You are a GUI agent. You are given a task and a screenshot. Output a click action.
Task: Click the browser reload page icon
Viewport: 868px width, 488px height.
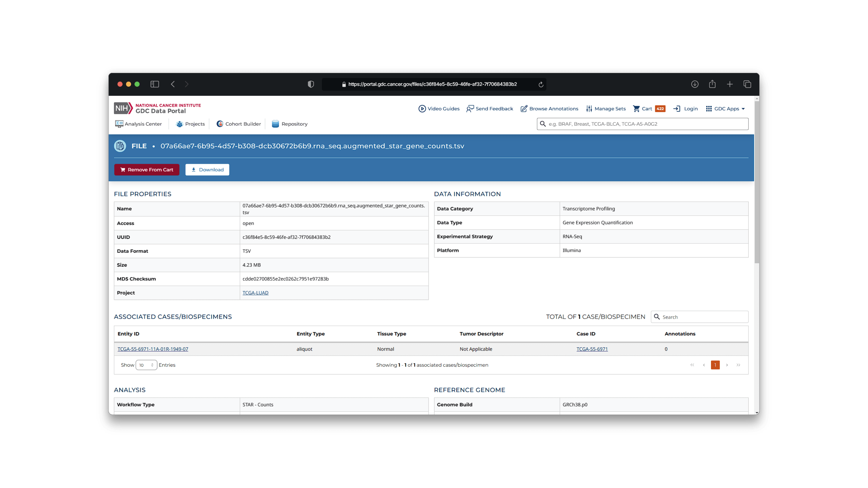[x=540, y=84]
